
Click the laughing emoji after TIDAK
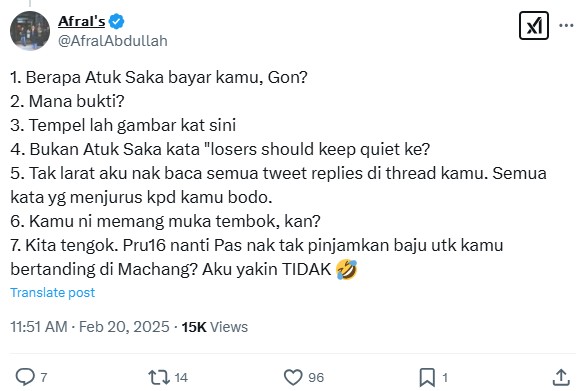click(x=346, y=270)
